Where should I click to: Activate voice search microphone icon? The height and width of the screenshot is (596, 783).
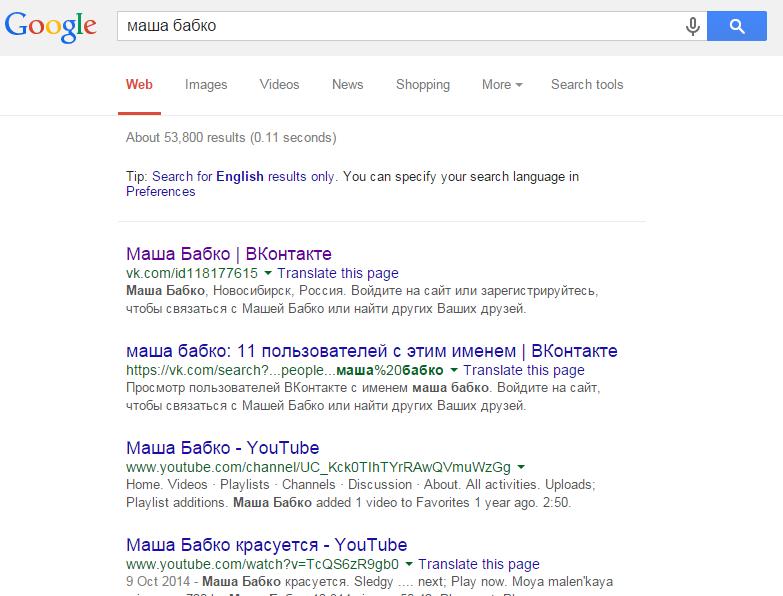coord(693,26)
